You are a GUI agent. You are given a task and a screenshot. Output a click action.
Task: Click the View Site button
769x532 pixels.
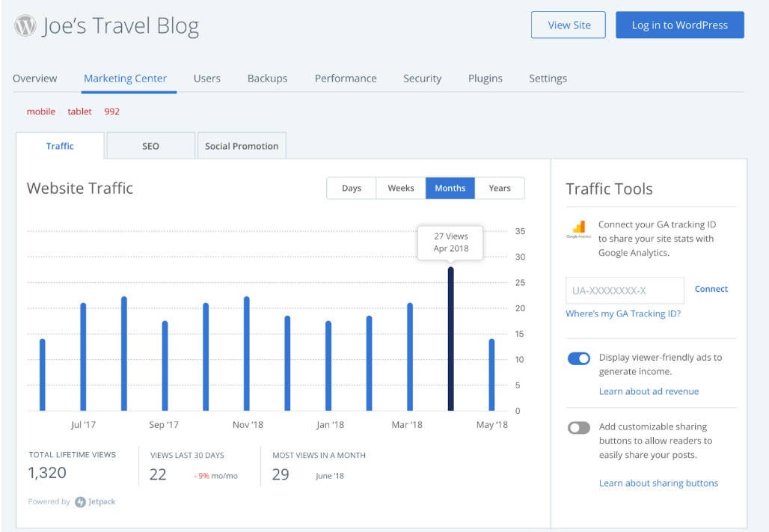(569, 25)
